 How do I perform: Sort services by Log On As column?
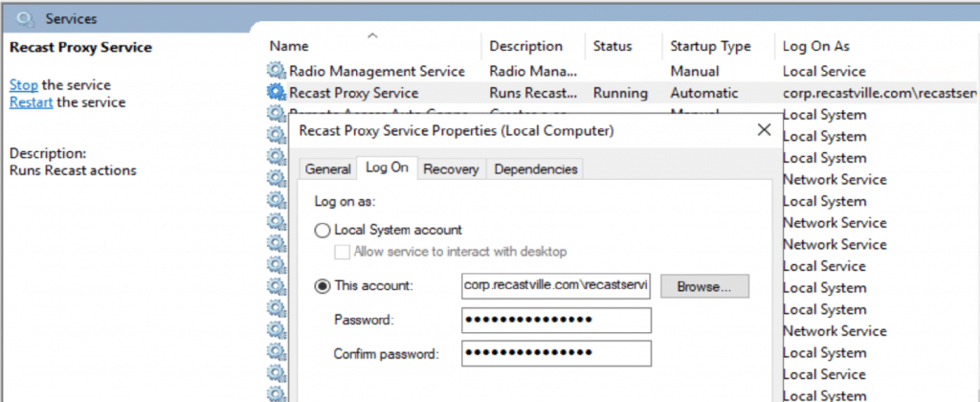[815, 46]
